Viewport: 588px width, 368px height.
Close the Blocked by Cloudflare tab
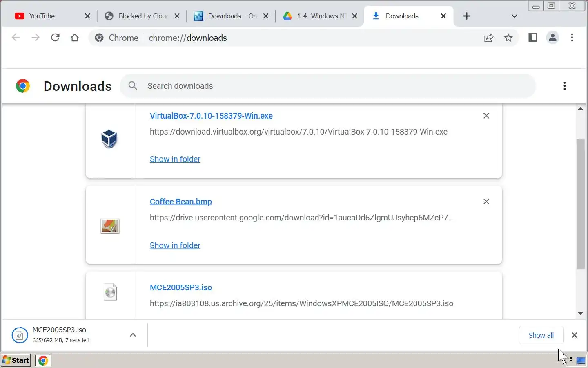coord(177,16)
